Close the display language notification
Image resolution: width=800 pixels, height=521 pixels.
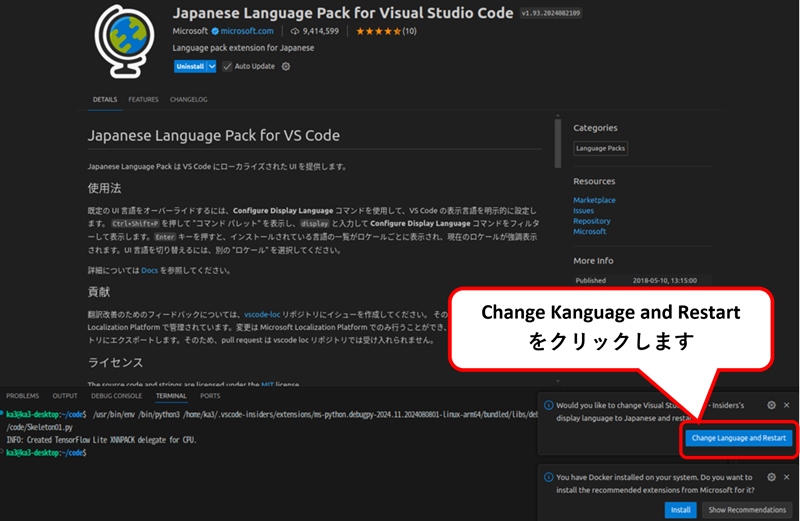786,405
